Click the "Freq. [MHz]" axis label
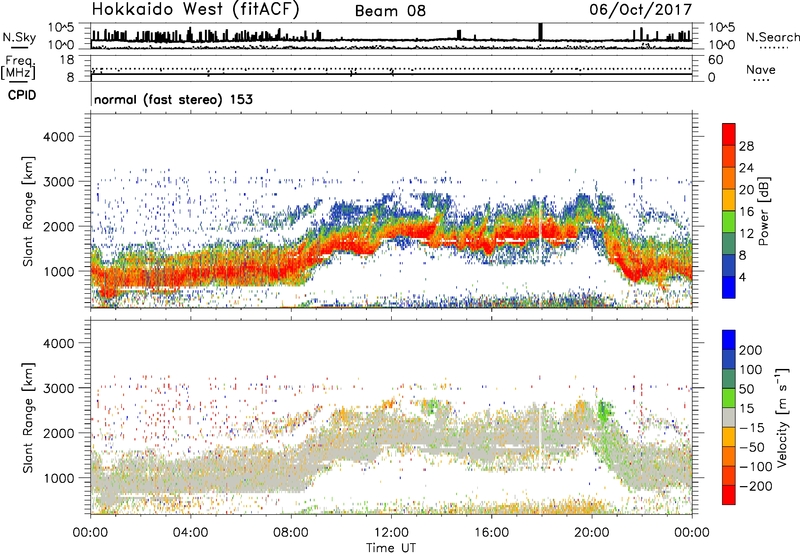The width and height of the screenshot is (800, 554). click(18, 68)
